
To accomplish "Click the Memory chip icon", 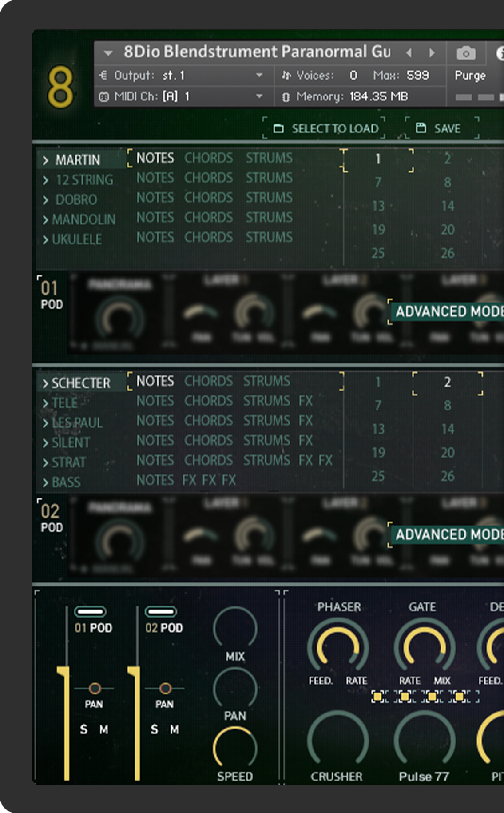I will [x=286, y=96].
